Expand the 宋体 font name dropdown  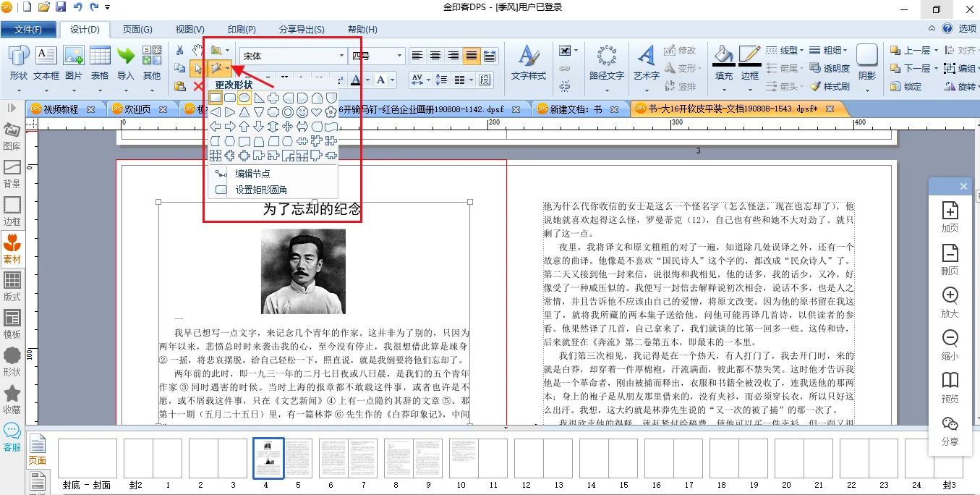tap(341, 56)
